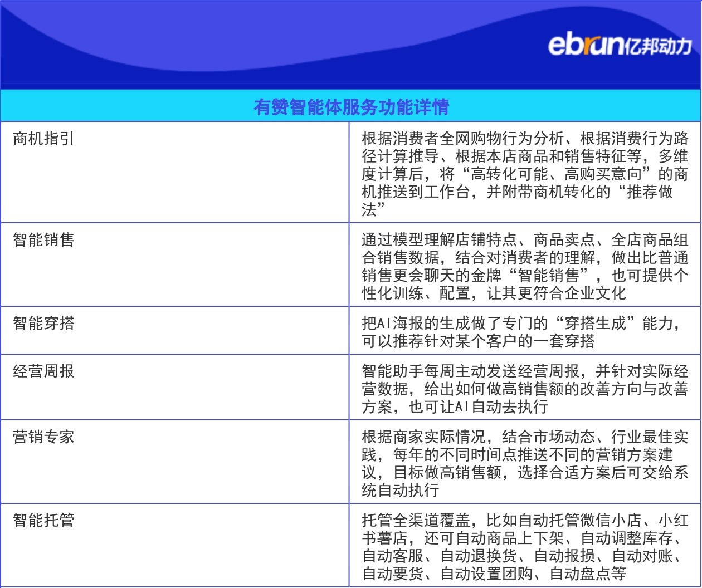
Task: Click the description starting with 智能助手每周主动发送
Action: (524, 389)
